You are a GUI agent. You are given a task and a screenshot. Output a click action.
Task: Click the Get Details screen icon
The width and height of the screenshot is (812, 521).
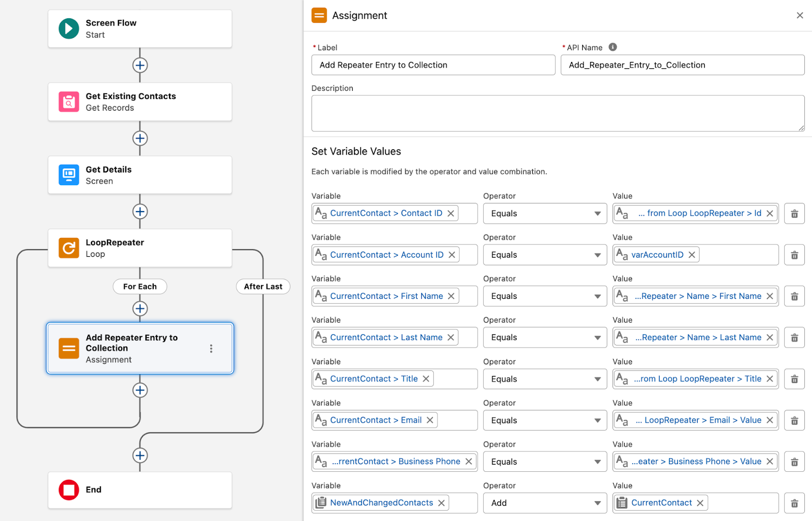tap(69, 175)
